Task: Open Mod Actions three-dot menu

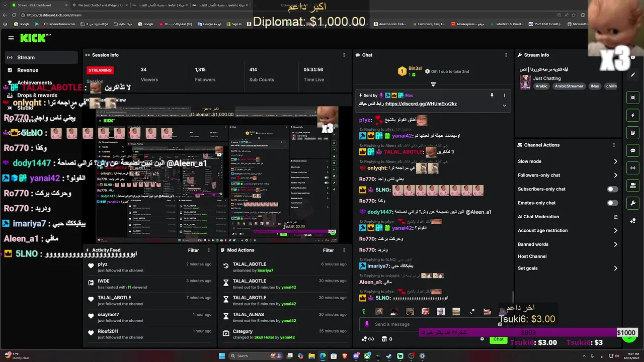Action: (x=344, y=250)
